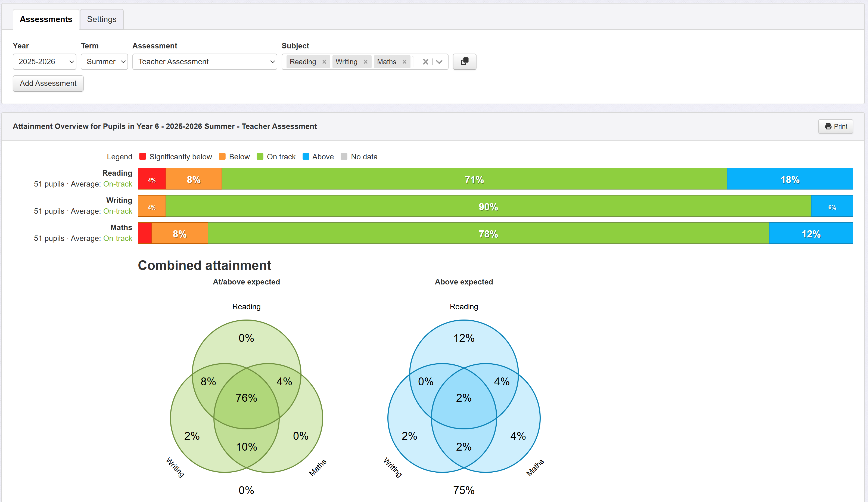Expand the Subject multi-select chevron
The image size is (868, 502).
[439, 62]
